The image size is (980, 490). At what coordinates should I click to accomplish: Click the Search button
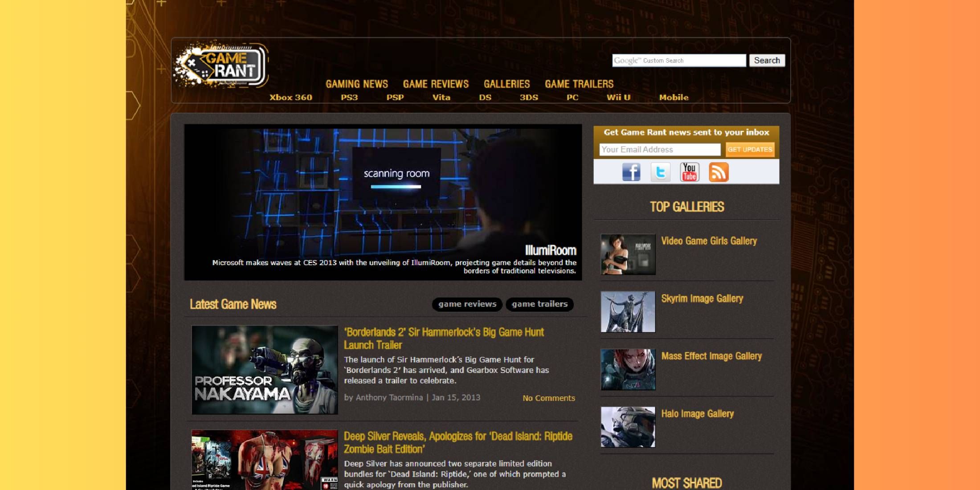tap(767, 61)
